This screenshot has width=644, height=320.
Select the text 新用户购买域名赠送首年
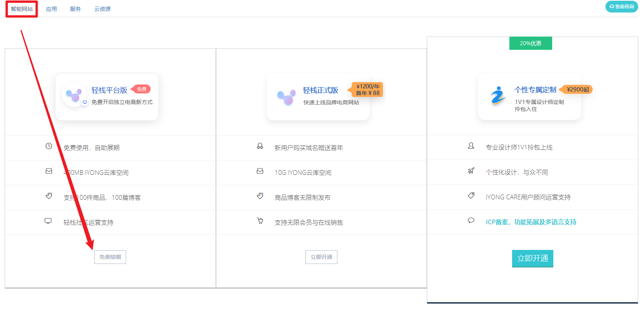pyautogui.click(x=309, y=148)
